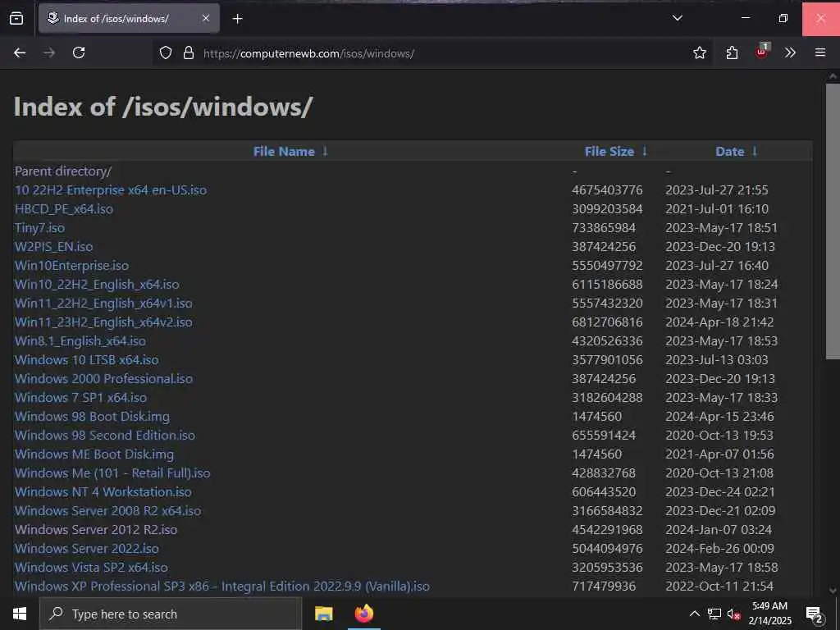Viewport: 840px width, 630px height.
Task: Click the tracking protection shield icon
Action: coord(166,52)
